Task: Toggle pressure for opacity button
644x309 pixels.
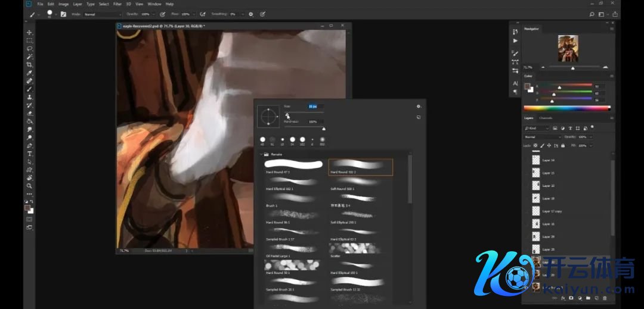Action: coord(162,14)
